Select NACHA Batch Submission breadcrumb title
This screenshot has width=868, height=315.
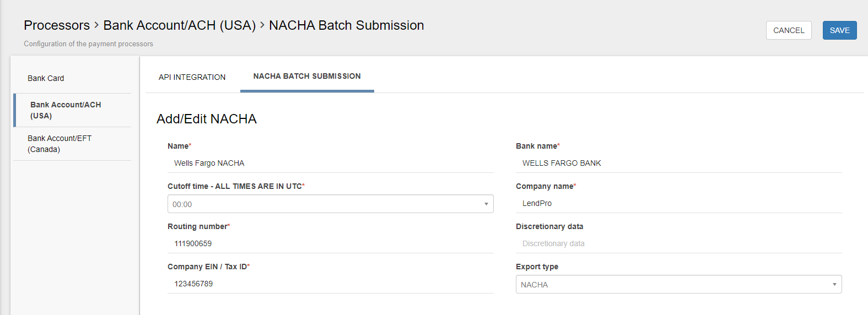347,25
